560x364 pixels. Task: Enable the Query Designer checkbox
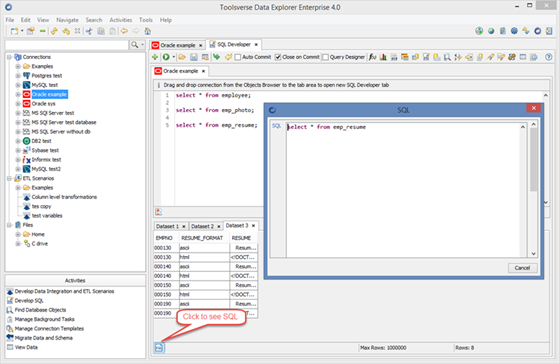pyautogui.click(x=325, y=57)
